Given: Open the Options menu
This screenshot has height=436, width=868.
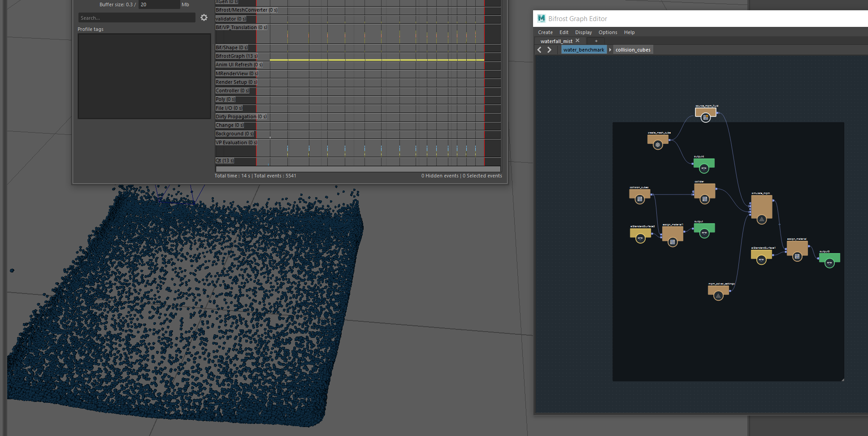Looking at the screenshot, I should pos(608,32).
